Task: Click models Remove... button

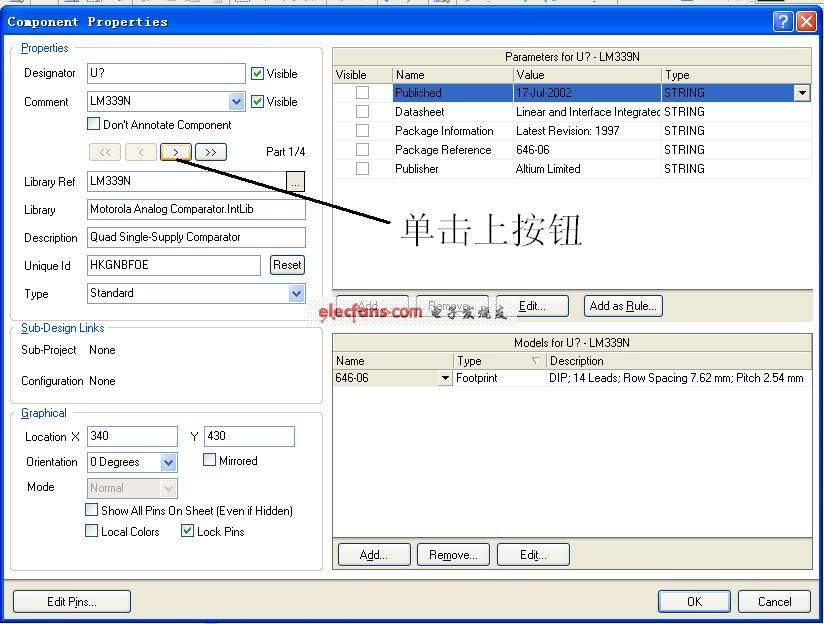Action: (453, 555)
